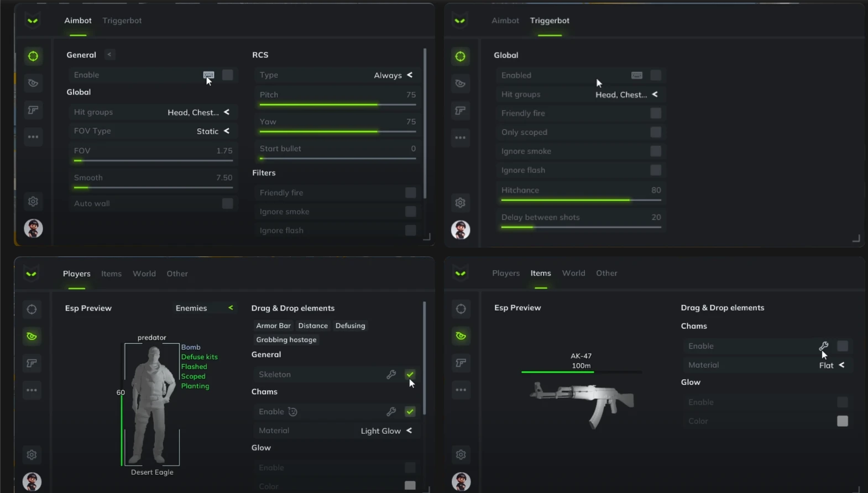Click the RCS Pitch slider

click(338, 104)
